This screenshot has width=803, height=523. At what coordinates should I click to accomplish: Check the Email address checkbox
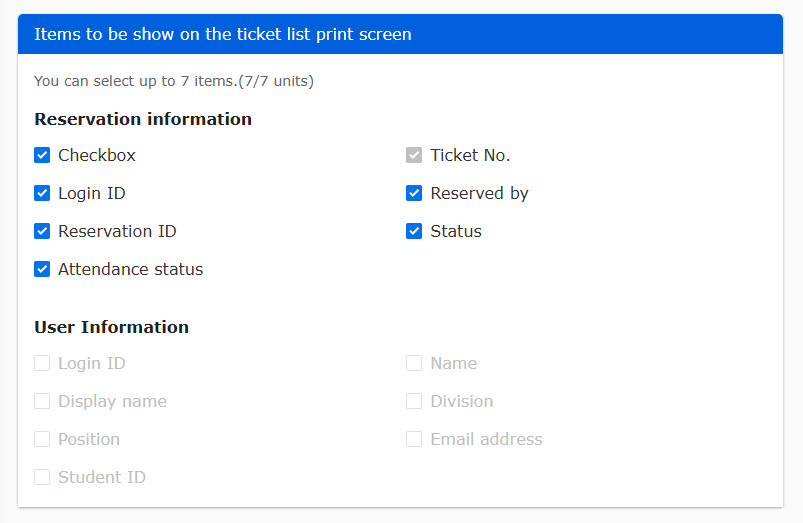[x=414, y=439]
